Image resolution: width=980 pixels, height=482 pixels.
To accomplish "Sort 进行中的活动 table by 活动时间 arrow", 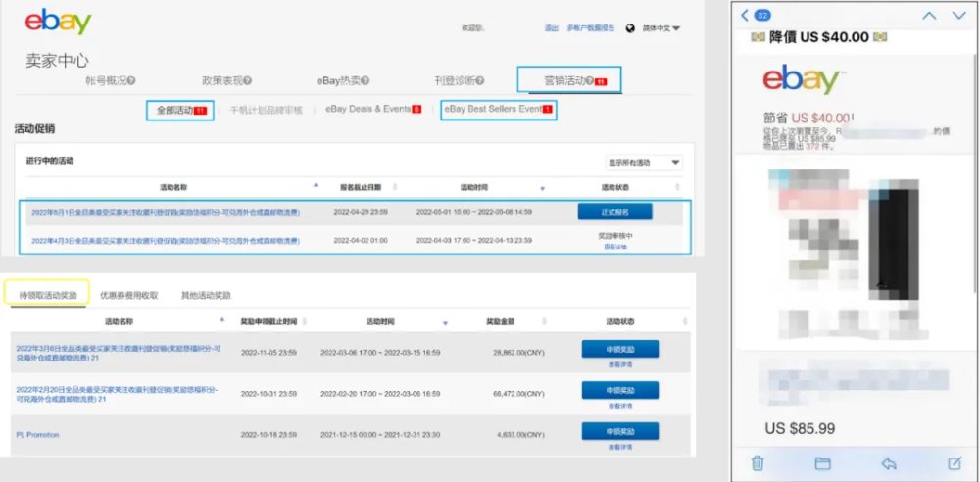I will (x=542, y=189).
